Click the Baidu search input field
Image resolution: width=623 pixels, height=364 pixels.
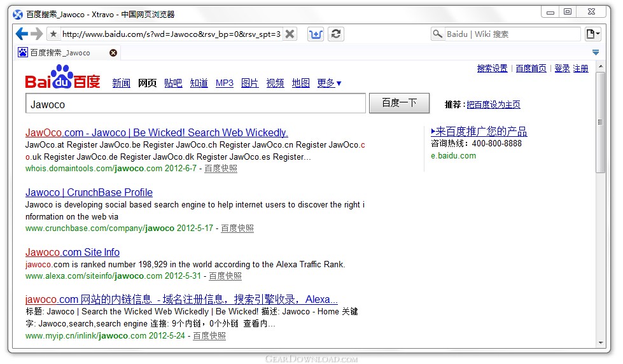tap(195, 103)
